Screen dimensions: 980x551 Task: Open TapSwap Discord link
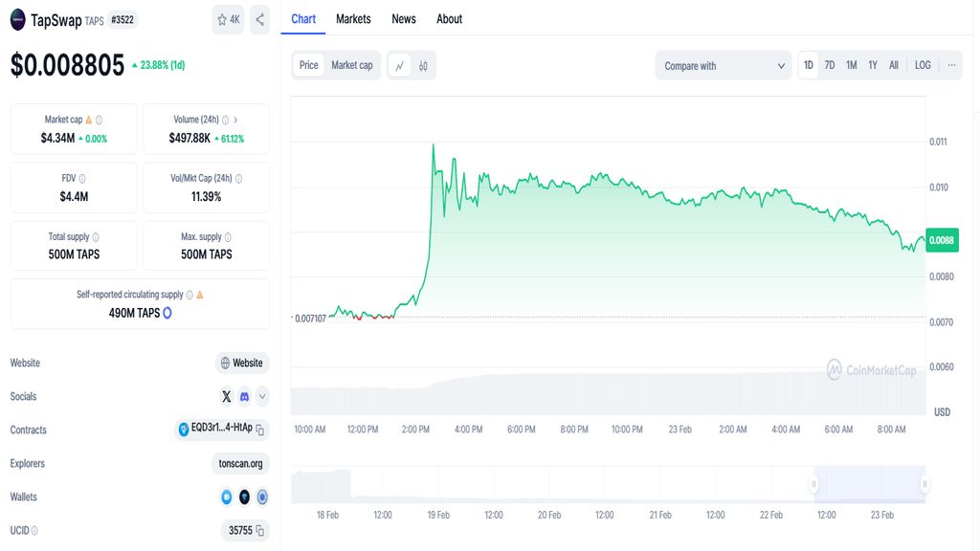pos(244,397)
